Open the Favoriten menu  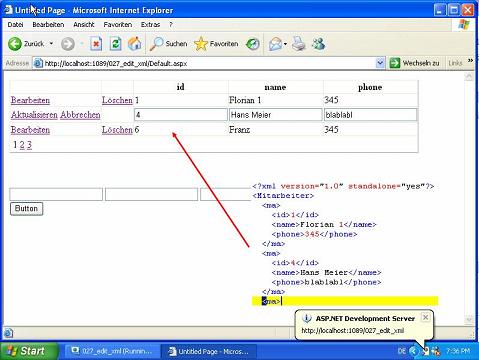pyautogui.click(x=118, y=25)
